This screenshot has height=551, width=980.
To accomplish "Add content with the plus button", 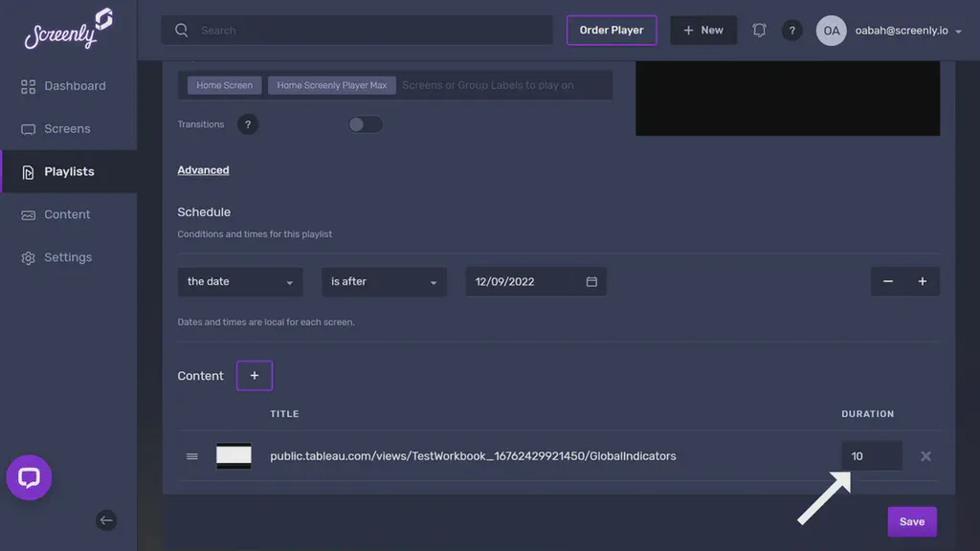I will (255, 376).
